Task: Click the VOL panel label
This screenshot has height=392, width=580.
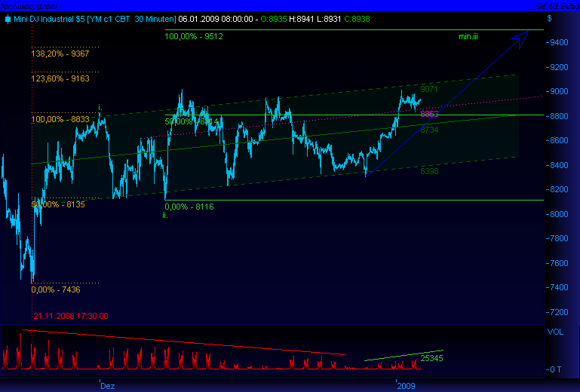Action: coord(555,332)
